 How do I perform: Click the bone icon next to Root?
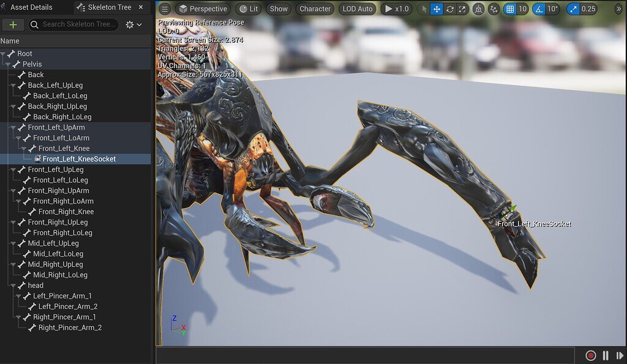11,54
